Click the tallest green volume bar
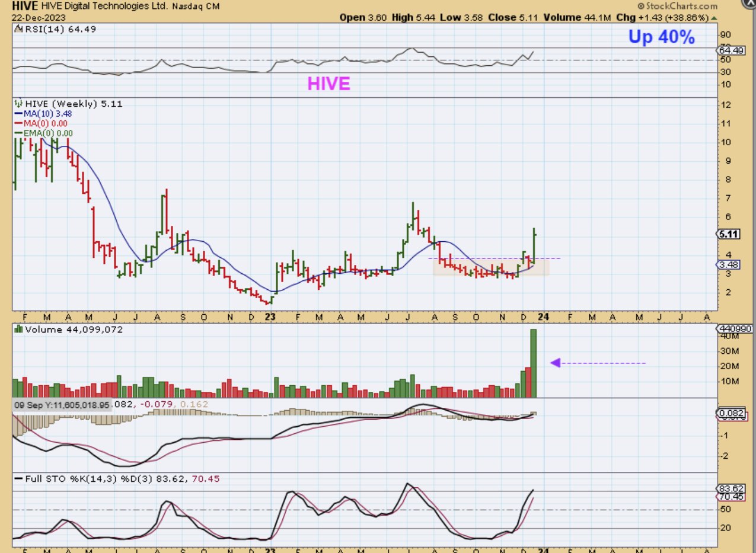Image resolution: width=756 pixels, height=553 pixels. [x=533, y=363]
